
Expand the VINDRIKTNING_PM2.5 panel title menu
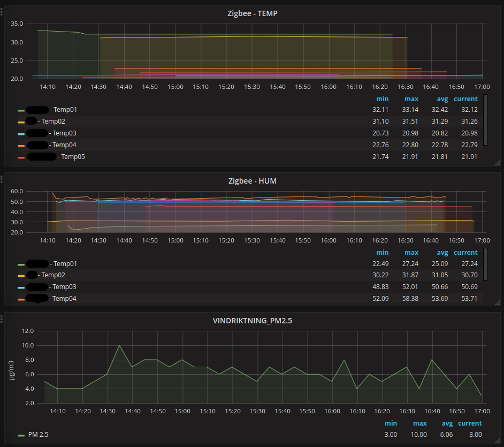click(x=252, y=321)
